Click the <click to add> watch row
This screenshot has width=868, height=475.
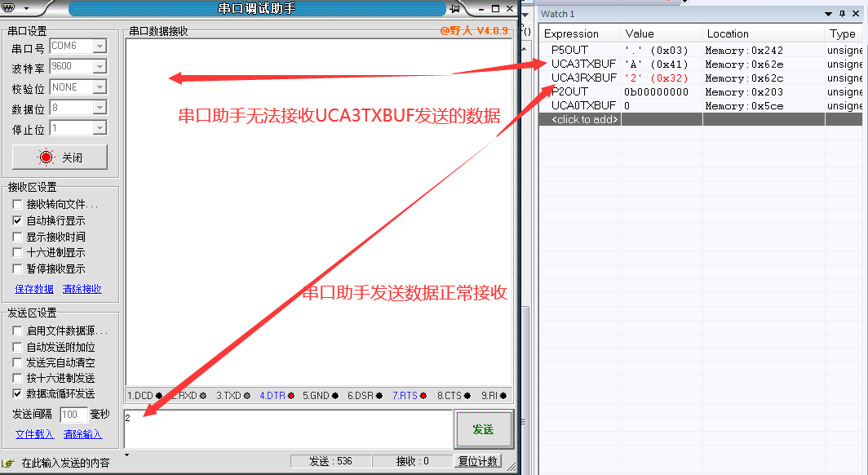701,119
